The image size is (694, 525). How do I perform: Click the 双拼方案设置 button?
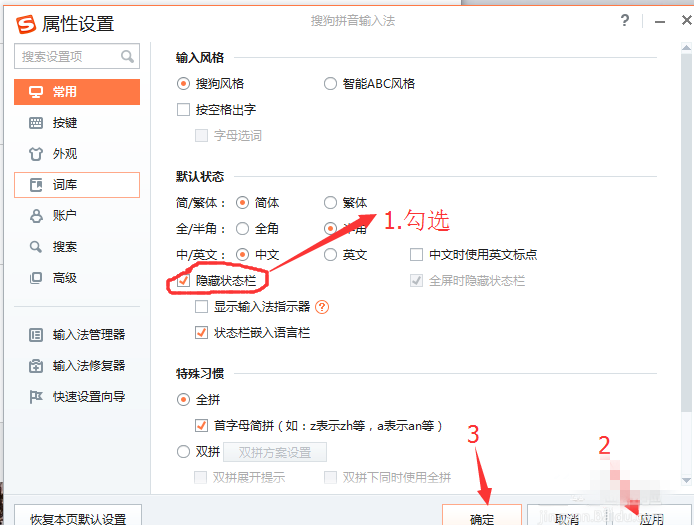[275, 452]
